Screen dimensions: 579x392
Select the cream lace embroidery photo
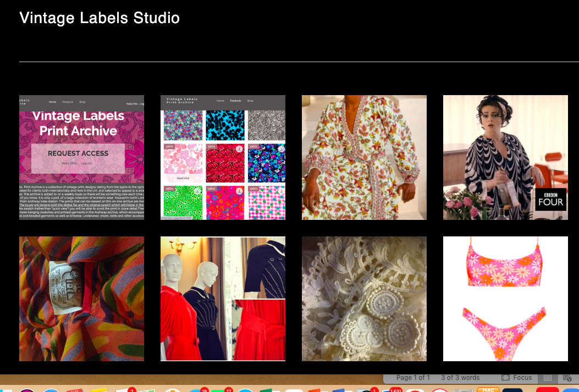pyautogui.click(x=364, y=299)
